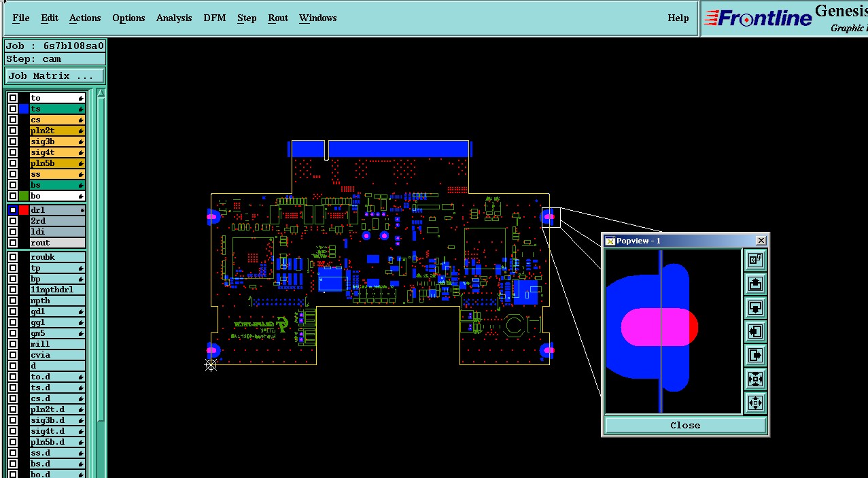Click the layer list scroll-up arrow
868x478 pixels.
click(101, 94)
